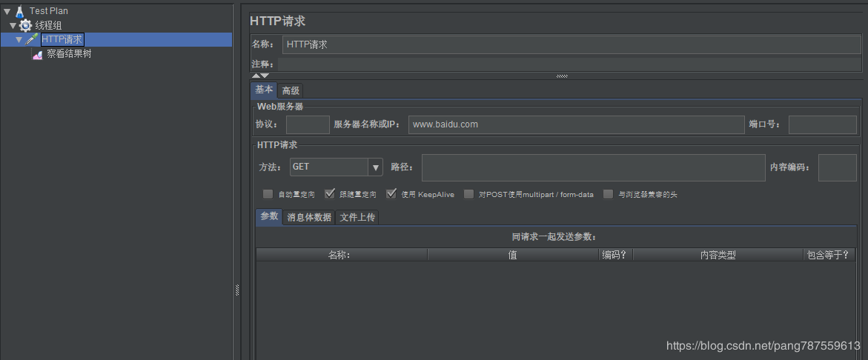Collapse the Test Plan tree node
868x360 pixels.
click(7, 11)
